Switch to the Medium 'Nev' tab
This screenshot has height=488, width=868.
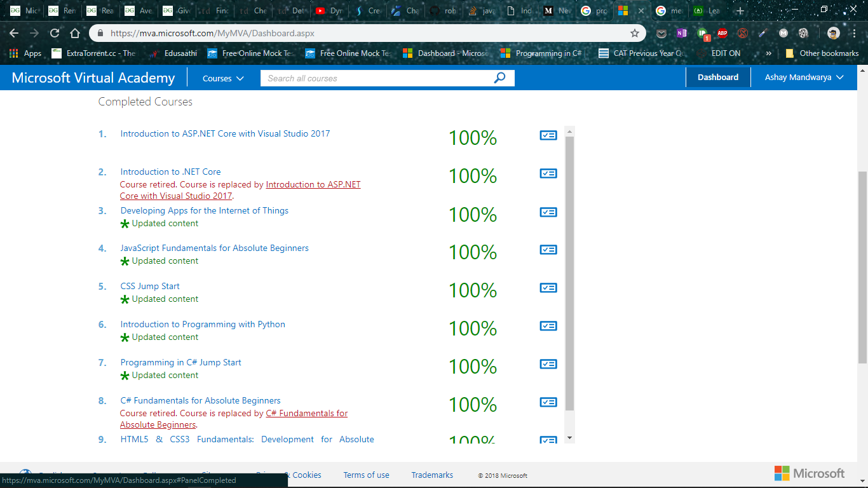pyautogui.click(x=557, y=11)
